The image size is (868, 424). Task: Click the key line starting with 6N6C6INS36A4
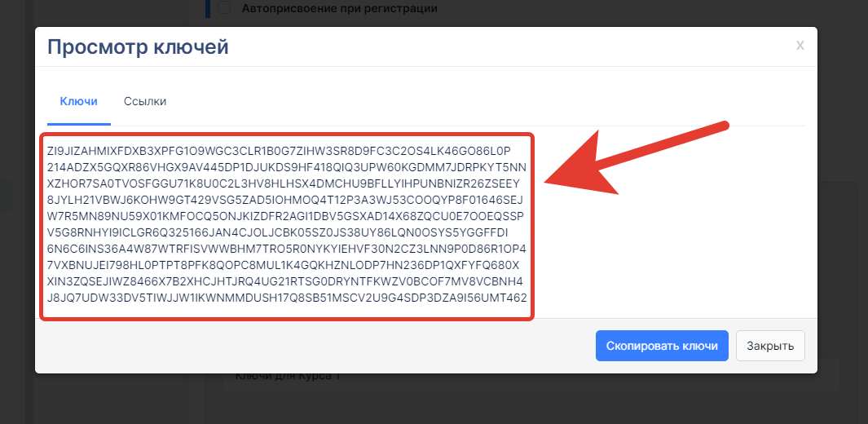[287, 248]
